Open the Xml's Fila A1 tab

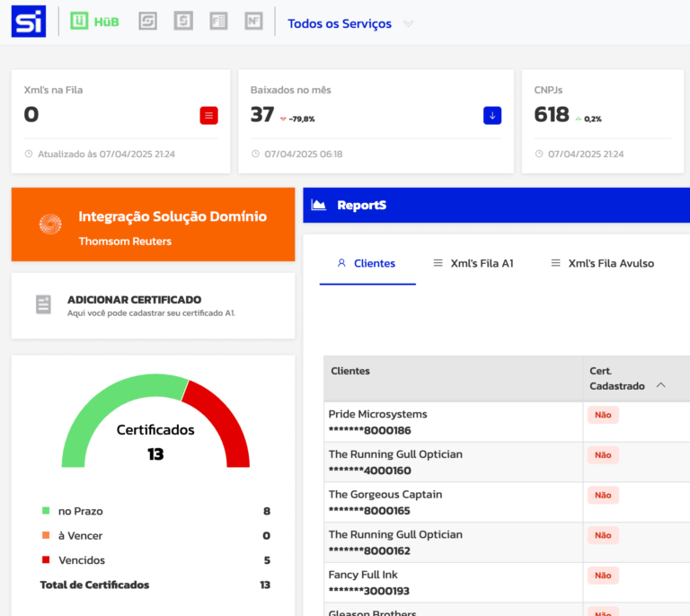click(473, 263)
